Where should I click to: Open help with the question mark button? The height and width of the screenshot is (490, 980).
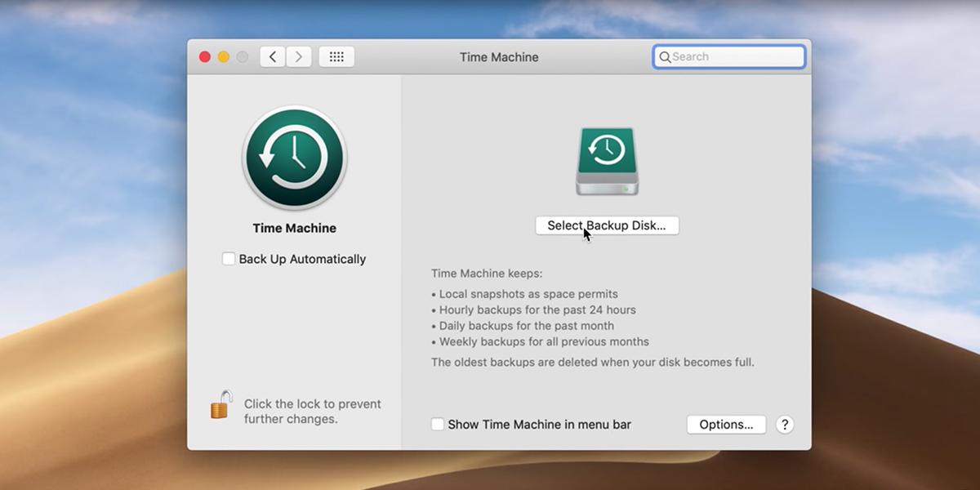point(784,424)
